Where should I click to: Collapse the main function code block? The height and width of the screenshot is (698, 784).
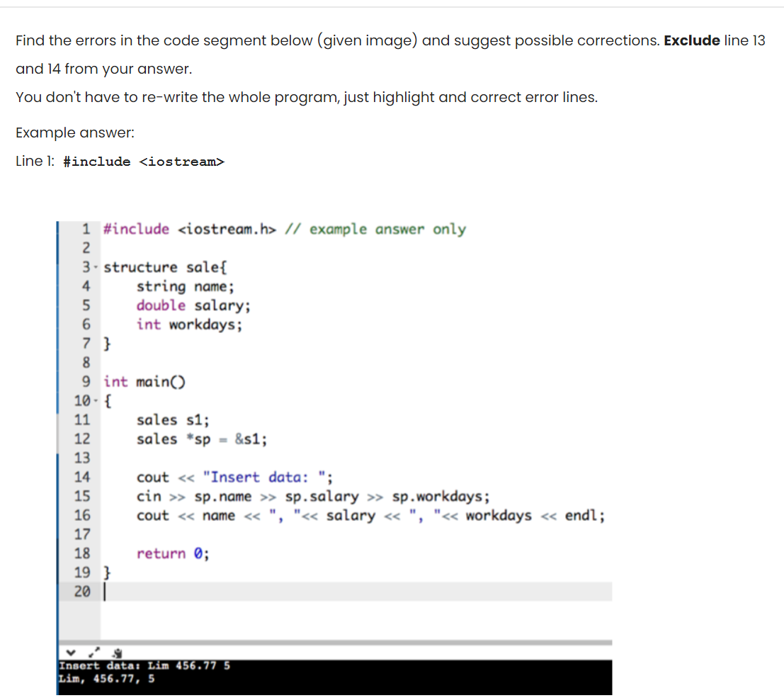coord(94,400)
